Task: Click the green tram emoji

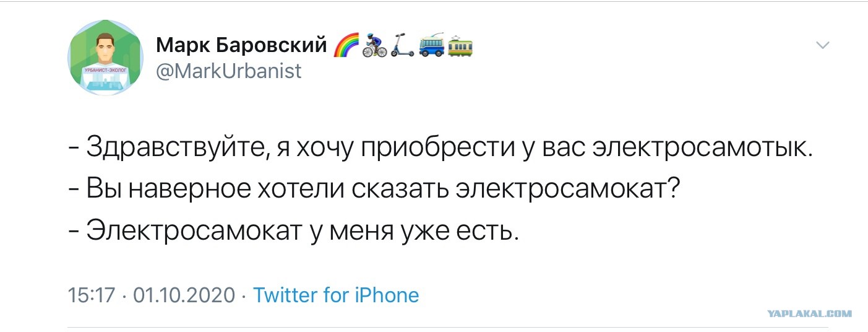Action: pyautogui.click(x=460, y=46)
